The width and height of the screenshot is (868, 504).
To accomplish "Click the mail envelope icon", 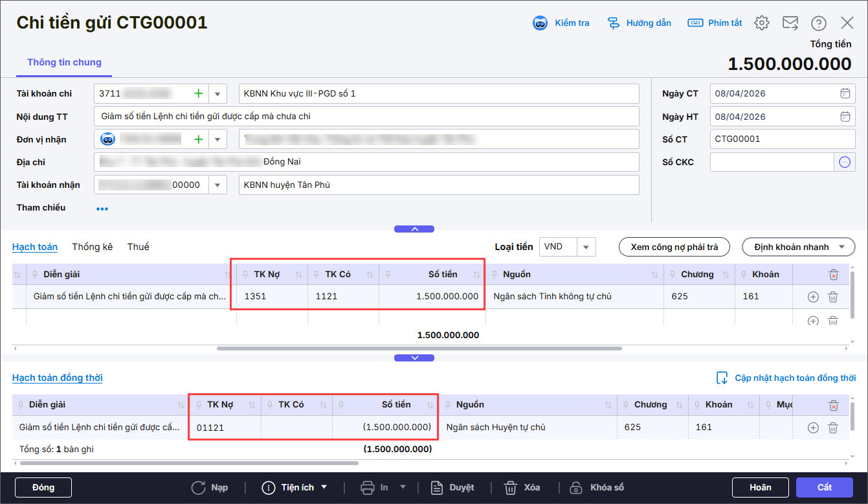I will point(790,23).
